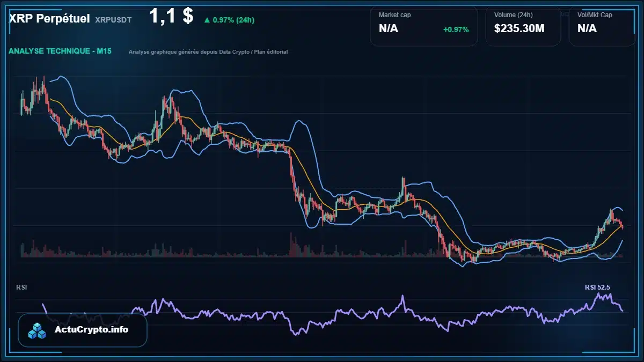The image size is (644, 362).
Task: Open the ActuCrypto.info link
Action: tap(92, 330)
